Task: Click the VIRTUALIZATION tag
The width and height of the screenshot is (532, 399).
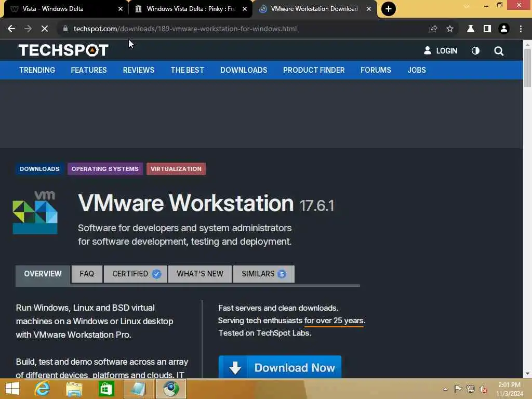Action: [x=176, y=169]
